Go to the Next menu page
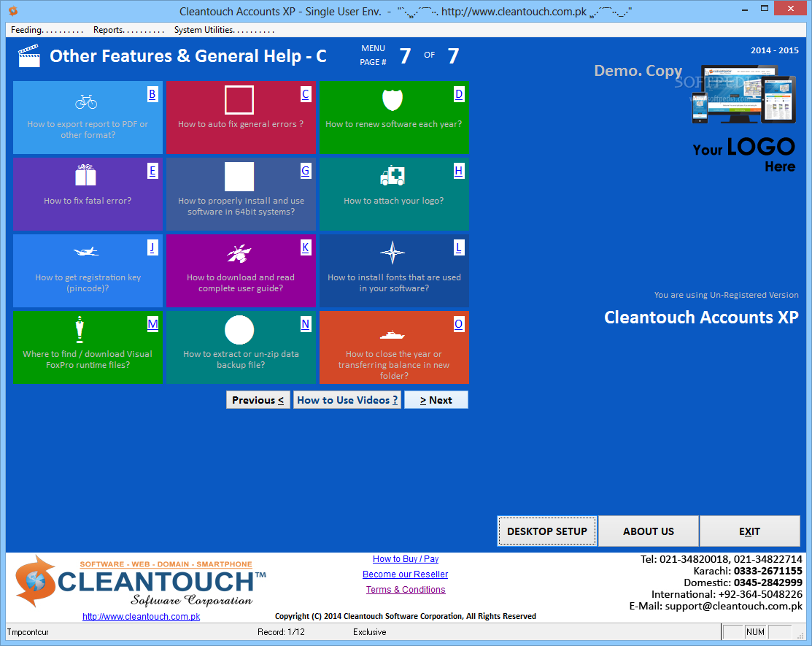This screenshot has width=812, height=646. (436, 400)
